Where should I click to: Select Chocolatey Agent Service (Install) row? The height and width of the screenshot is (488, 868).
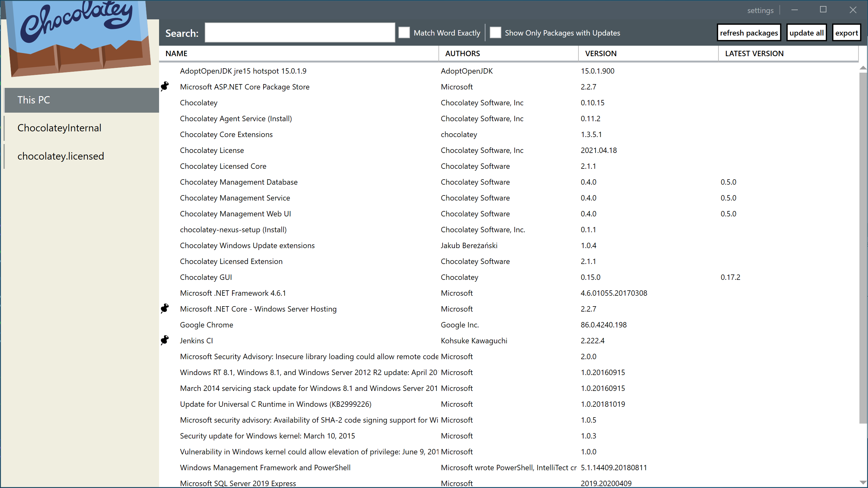click(509, 119)
